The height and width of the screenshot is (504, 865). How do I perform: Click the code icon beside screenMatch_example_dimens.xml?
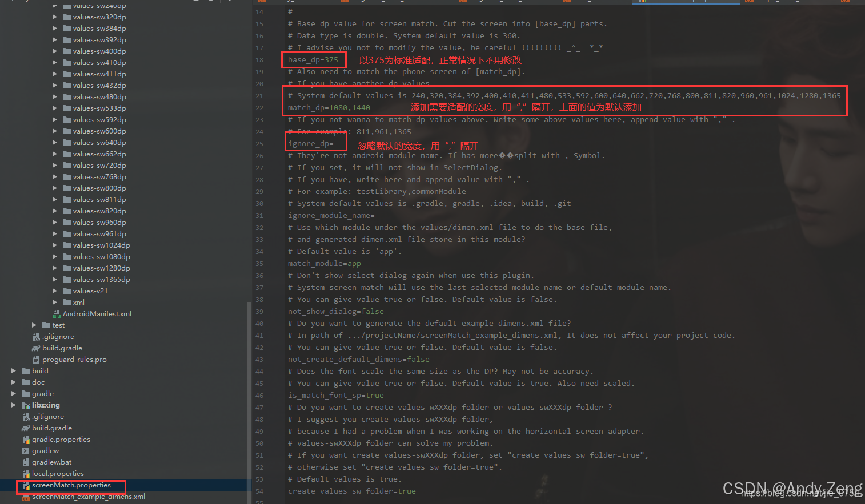(x=27, y=497)
